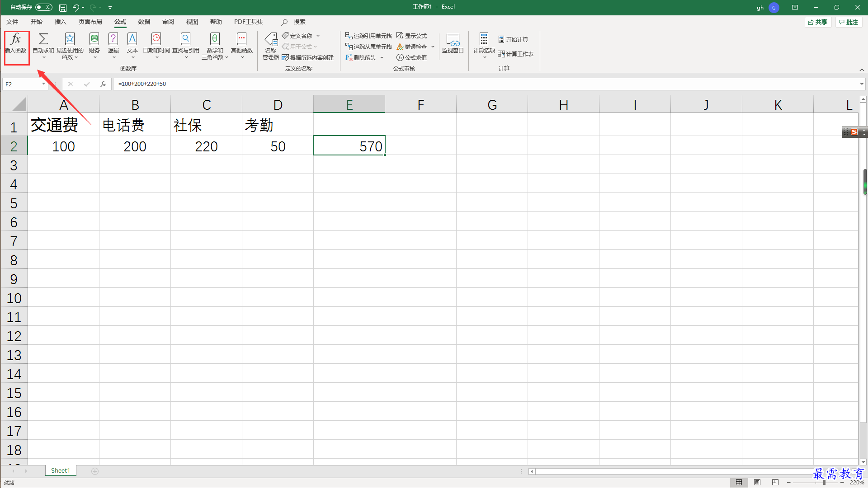868x488 pixels.
Task: Click Trace Precedents (追踪引用单元格)
Action: [368, 36]
